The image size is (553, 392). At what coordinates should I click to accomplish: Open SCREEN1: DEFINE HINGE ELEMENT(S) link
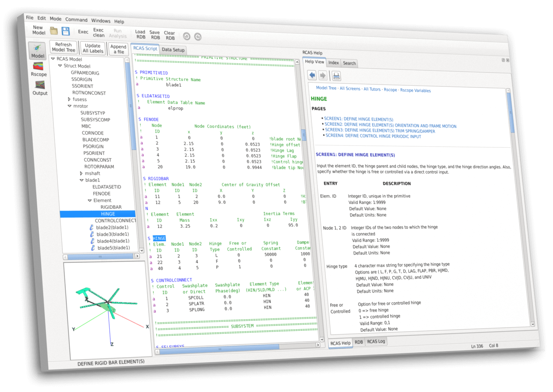pos(359,119)
